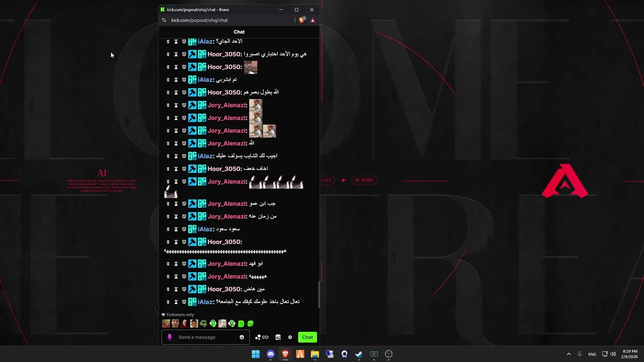Delete Jory_Alenazi's candle emotes message
The image size is (644, 362).
tap(168, 182)
